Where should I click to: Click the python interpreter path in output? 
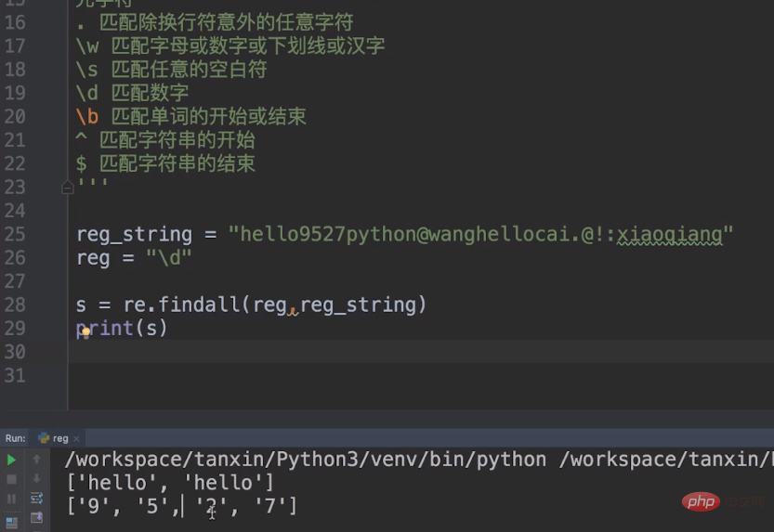tap(305, 460)
